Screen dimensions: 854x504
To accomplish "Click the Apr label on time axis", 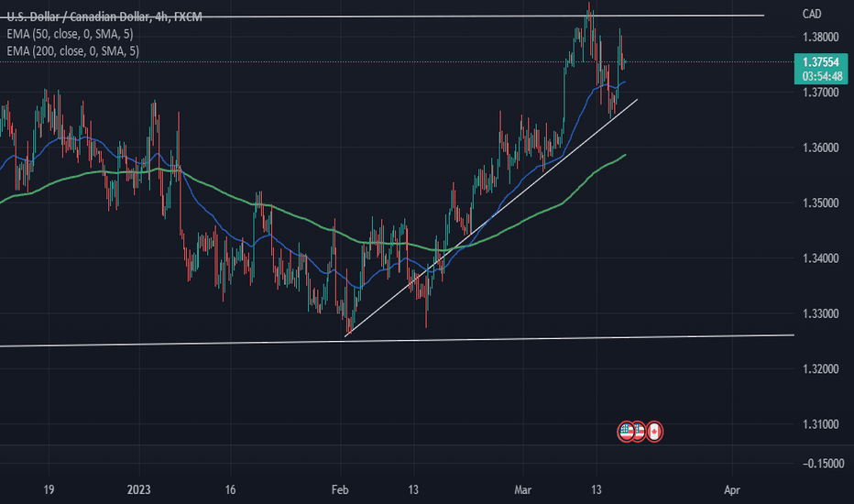I will coord(732,490).
